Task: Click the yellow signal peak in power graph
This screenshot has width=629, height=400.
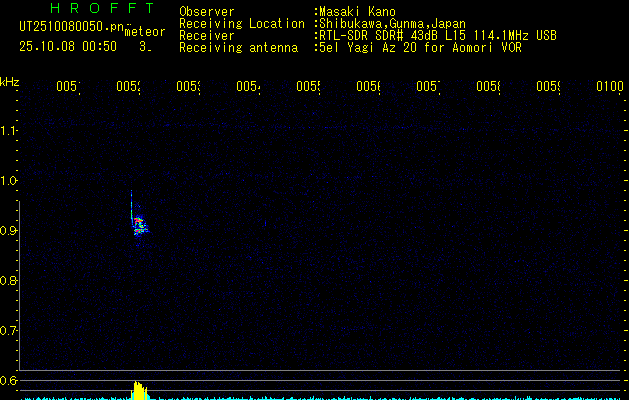Action: coord(140,390)
